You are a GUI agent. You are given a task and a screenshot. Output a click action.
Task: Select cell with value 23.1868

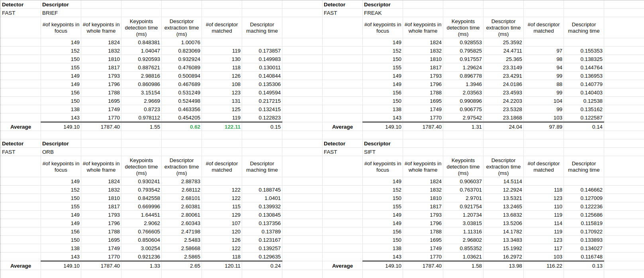tap(503, 117)
